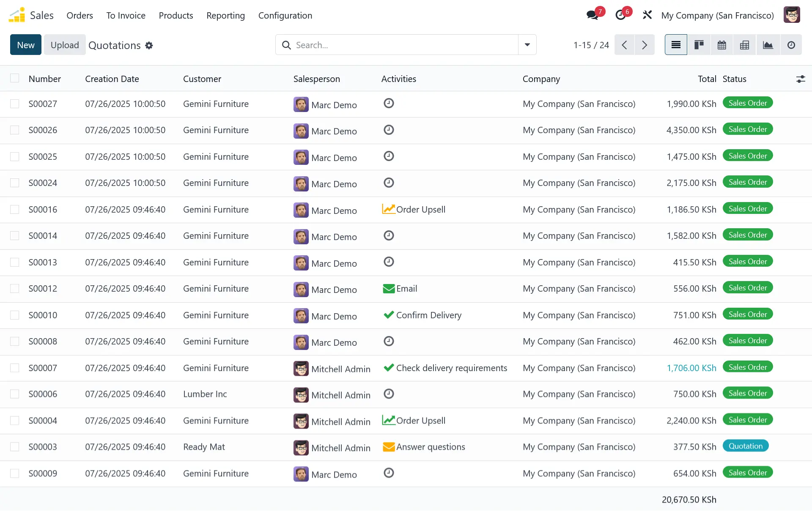The height and width of the screenshot is (511, 812).
Task: Check the row checkbox for S00003
Action: tap(15, 447)
